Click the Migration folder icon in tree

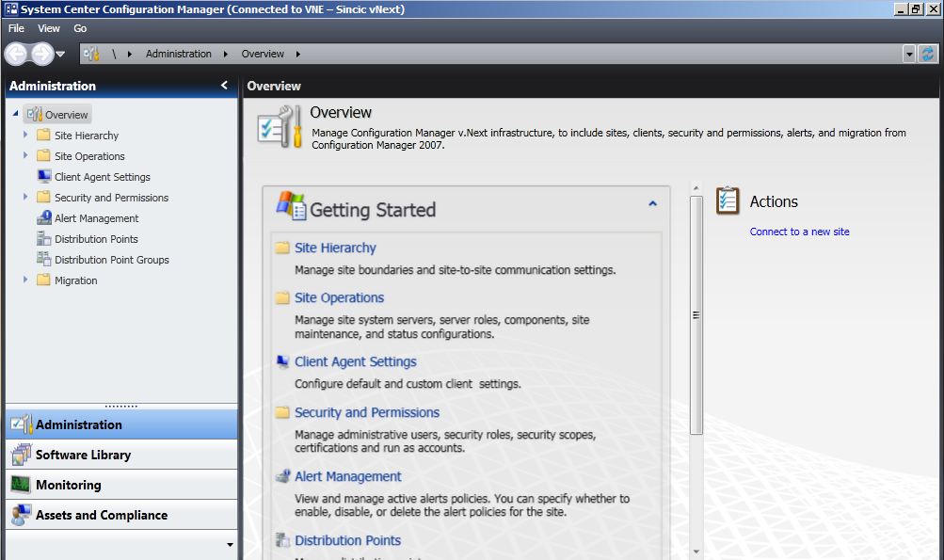pos(43,280)
